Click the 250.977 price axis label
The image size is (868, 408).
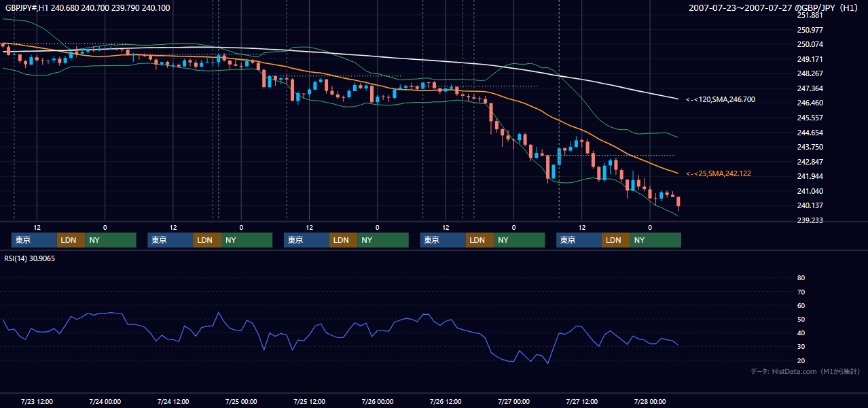810,30
